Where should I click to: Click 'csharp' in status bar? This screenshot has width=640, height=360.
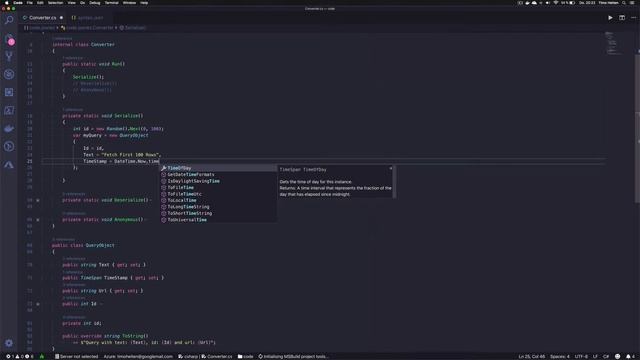pos(188,356)
